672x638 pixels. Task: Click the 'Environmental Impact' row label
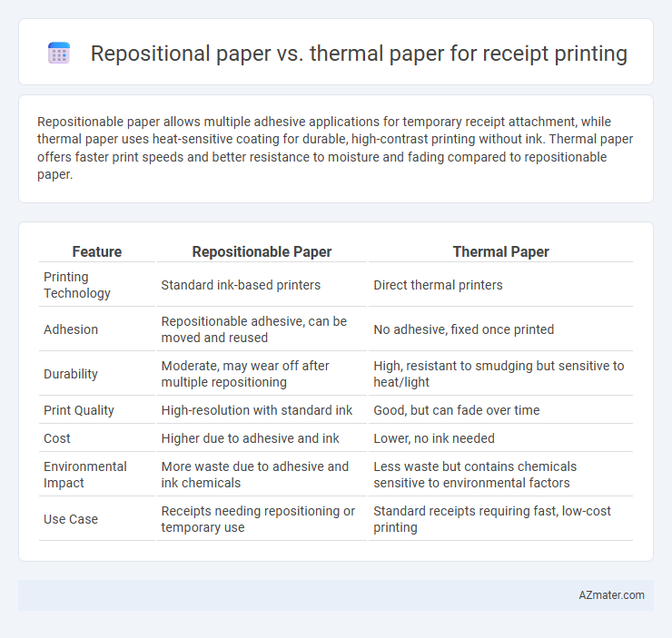pos(84,475)
